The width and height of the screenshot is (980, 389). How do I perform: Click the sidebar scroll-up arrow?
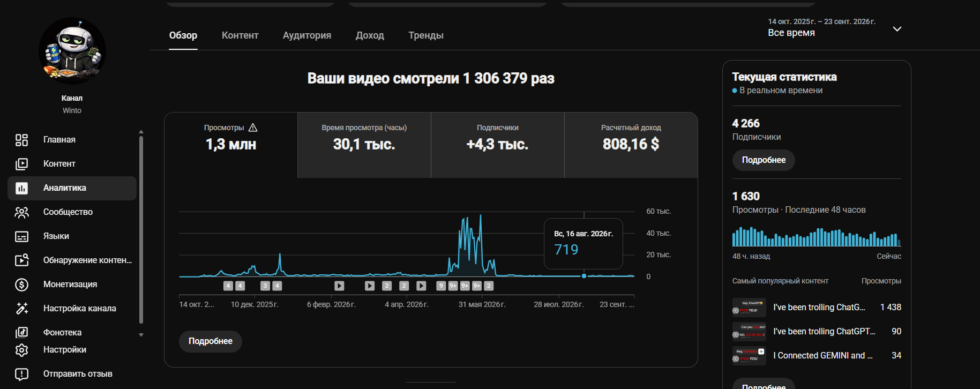click(x=141, y=131)
